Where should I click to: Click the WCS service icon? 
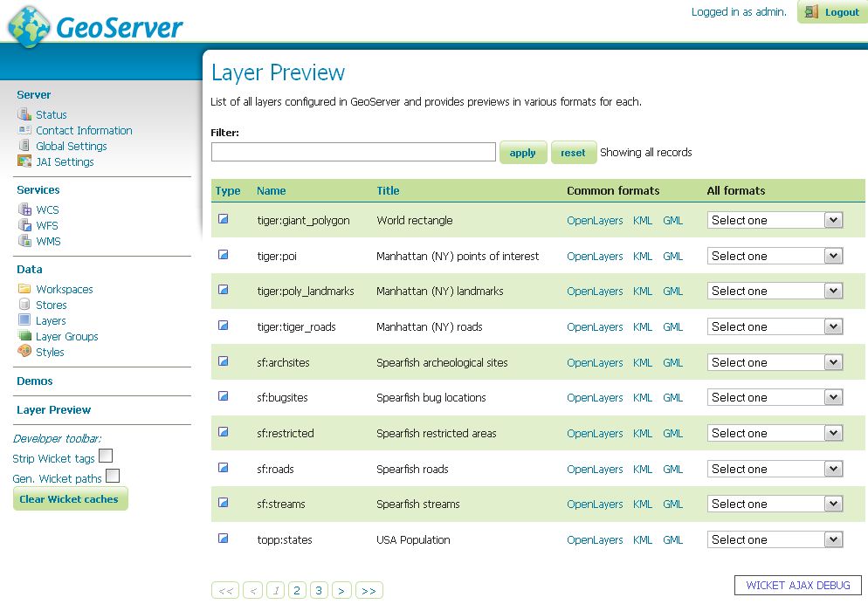[x=24, y=209]
